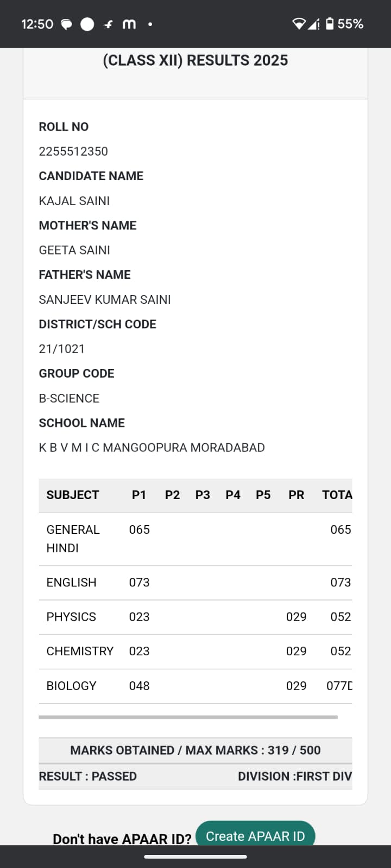Tap the battery icon showing 55%
Screen dimensions: 391x868
tap(330, 24)
